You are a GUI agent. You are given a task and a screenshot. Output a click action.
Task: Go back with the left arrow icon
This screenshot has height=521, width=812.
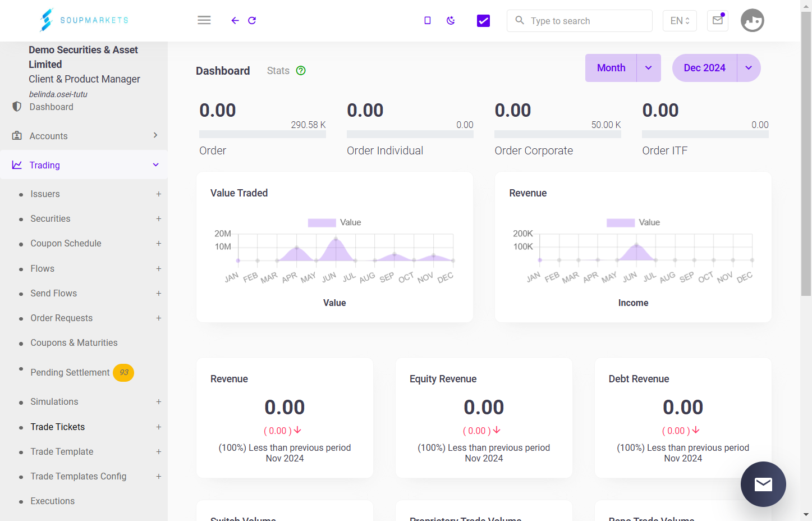coord(235,21)
